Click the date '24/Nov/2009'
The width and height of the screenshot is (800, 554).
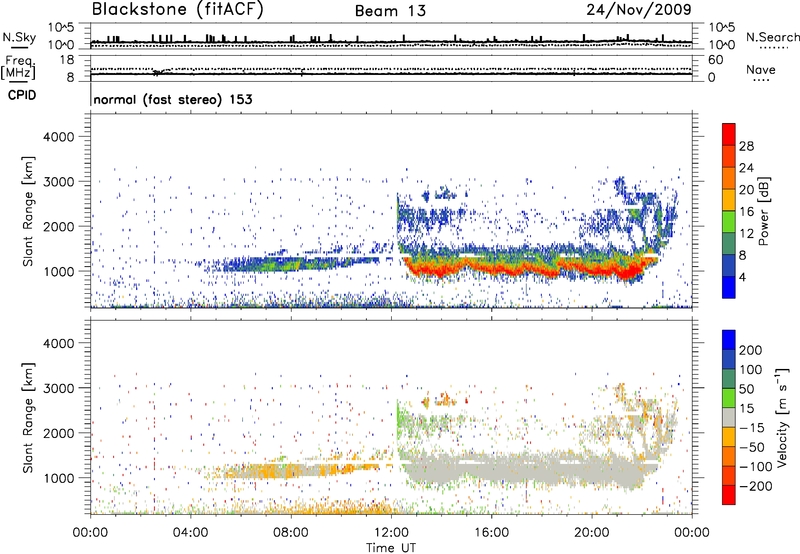click(x=639, y=10)
